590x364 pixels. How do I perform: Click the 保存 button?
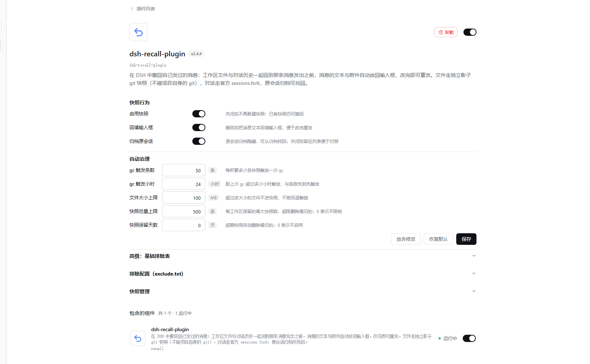click(x=466, y=239)
